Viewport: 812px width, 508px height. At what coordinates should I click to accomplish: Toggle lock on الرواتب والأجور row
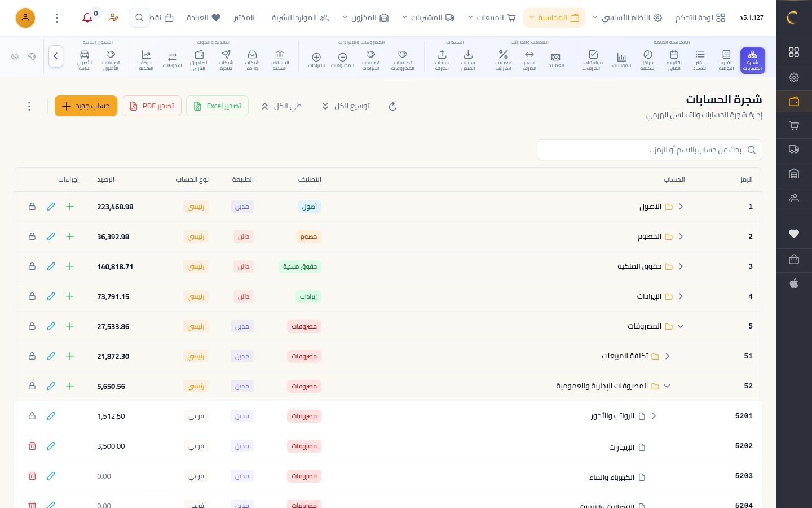32,416
